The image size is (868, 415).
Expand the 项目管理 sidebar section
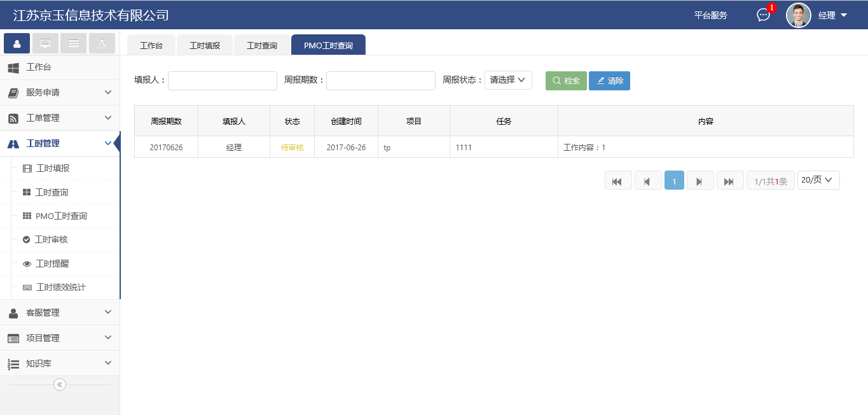click(x=60, y=338)
